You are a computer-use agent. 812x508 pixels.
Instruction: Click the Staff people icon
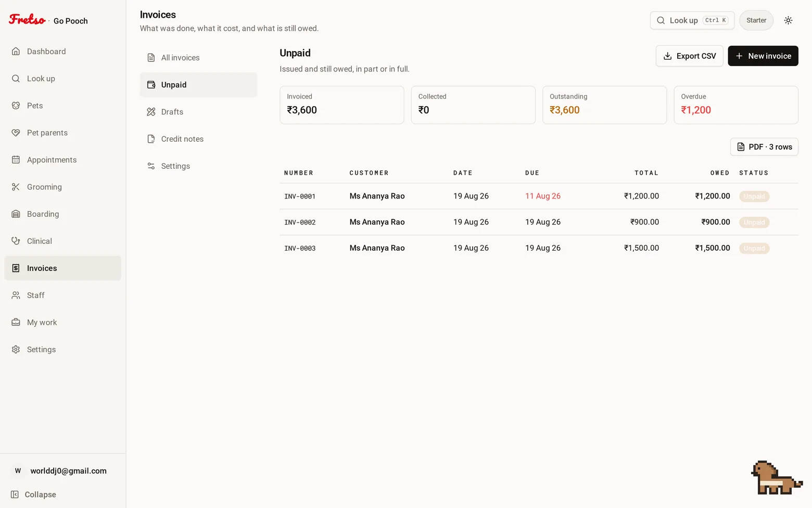pos(16,295)
